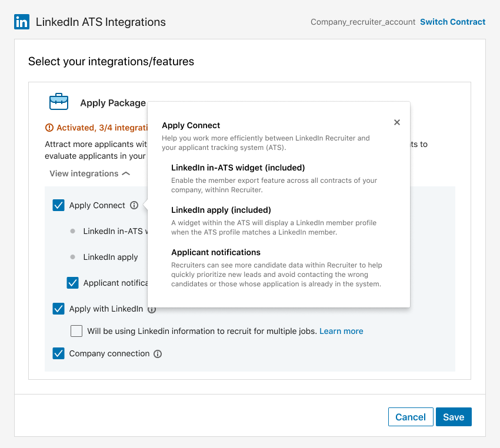Collapse the View integrations section
The image size is (500, 448).
tap(89, 173)
